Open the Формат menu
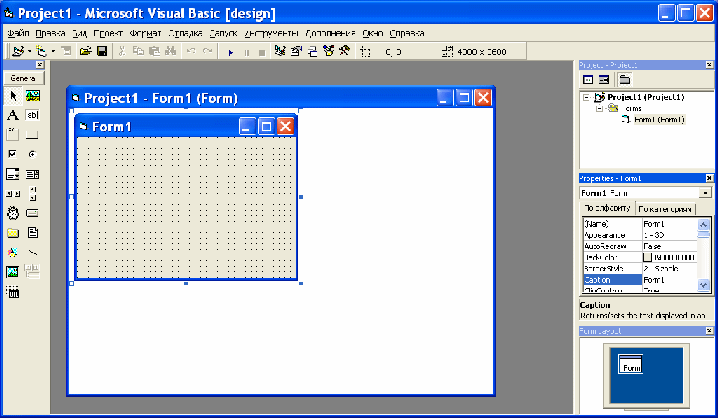 145,33
